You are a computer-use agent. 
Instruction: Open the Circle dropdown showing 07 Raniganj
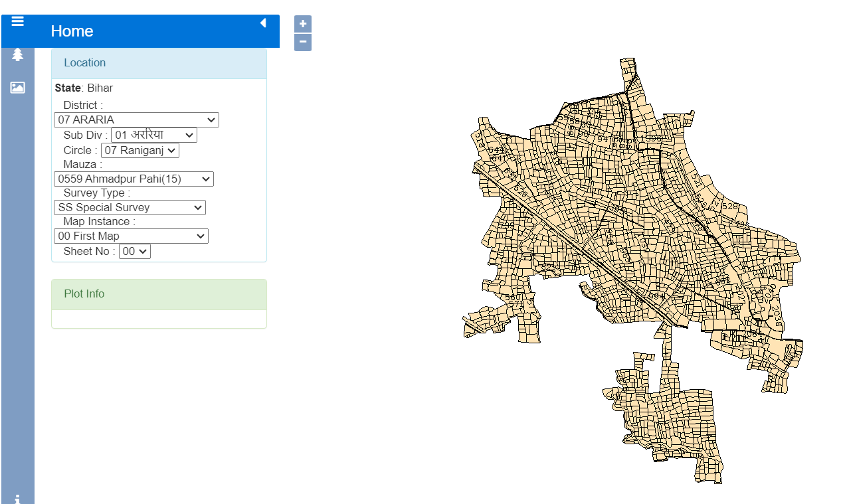pos(140,150)
